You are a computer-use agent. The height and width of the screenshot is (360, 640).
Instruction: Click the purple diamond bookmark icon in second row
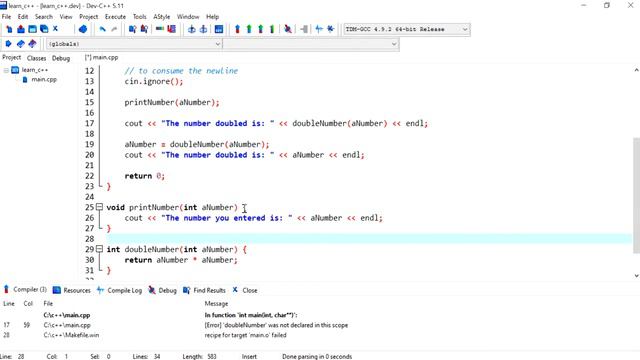tap(32, 44)
